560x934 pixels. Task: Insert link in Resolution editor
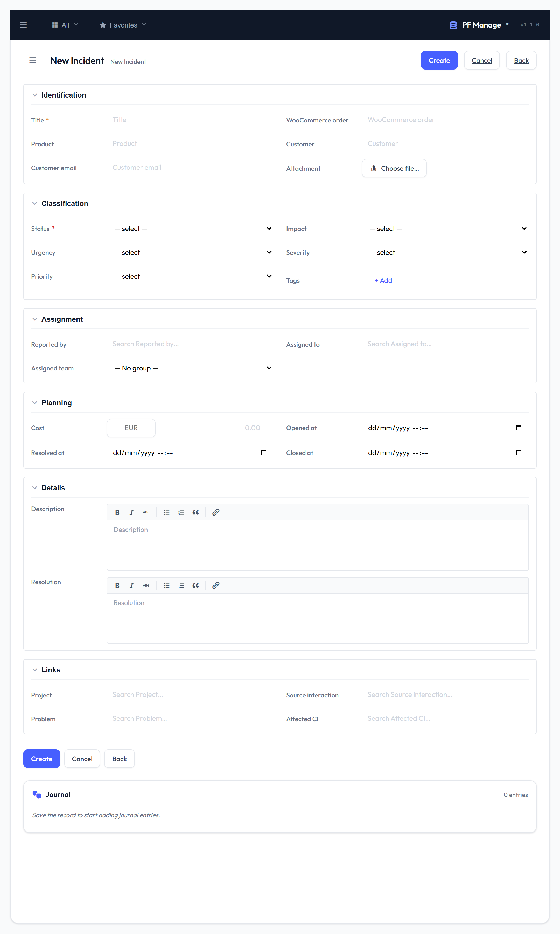(x=216, y=586)
